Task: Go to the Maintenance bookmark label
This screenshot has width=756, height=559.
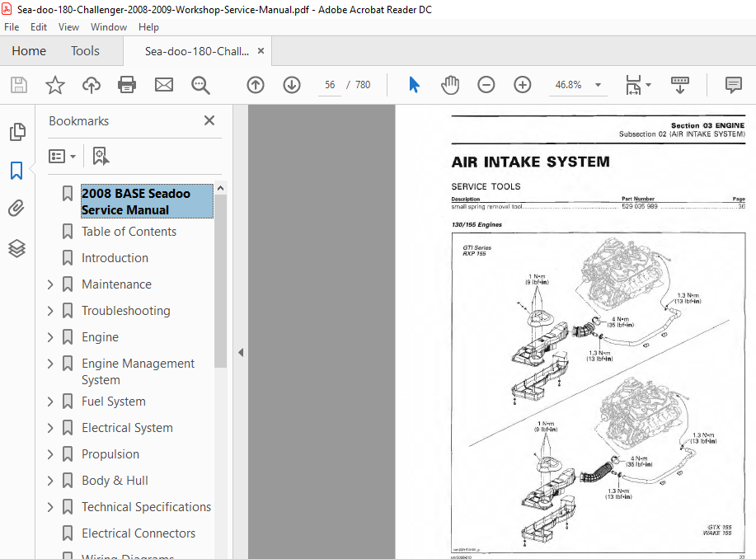Action: coord(116,284)
